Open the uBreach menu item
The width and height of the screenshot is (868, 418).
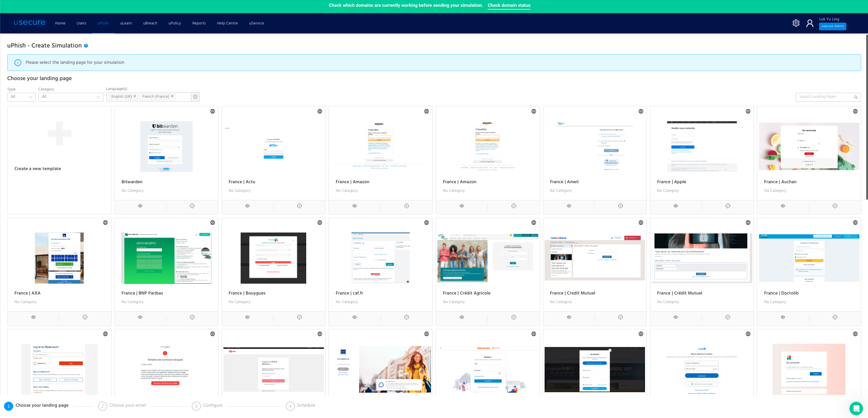coord(150,23)
